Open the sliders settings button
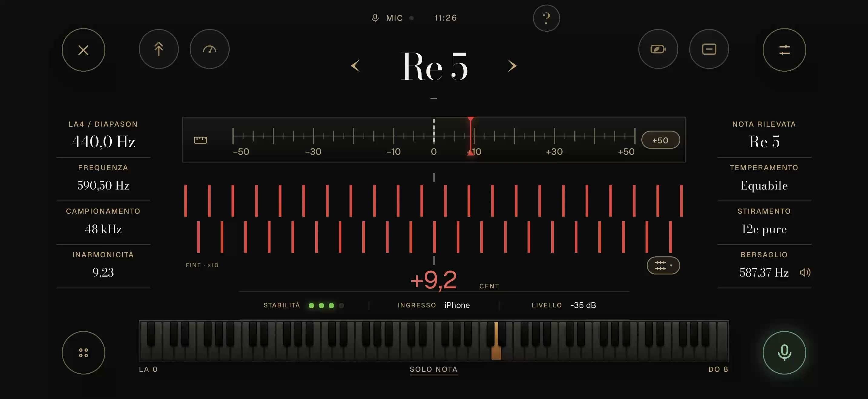The height and width of the screenshot is (399, 868). 784,50
